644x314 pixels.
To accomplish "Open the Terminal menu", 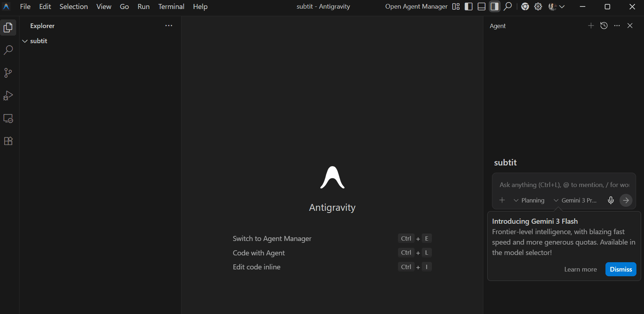I will (171, 6).
